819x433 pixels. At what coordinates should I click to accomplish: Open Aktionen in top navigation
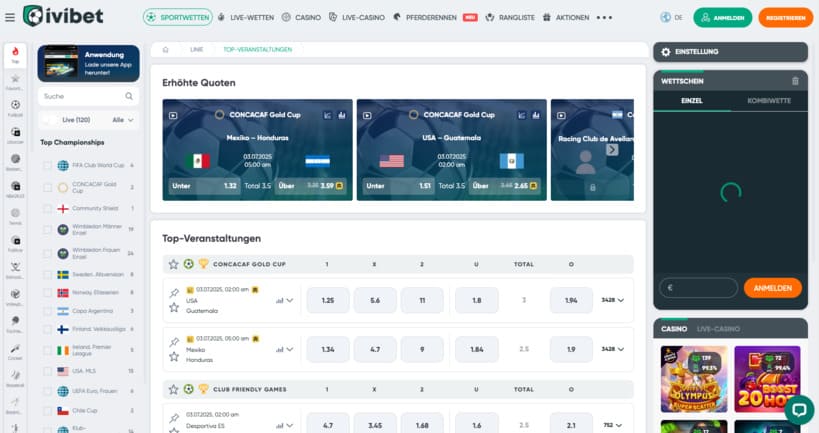click(566, 17)
